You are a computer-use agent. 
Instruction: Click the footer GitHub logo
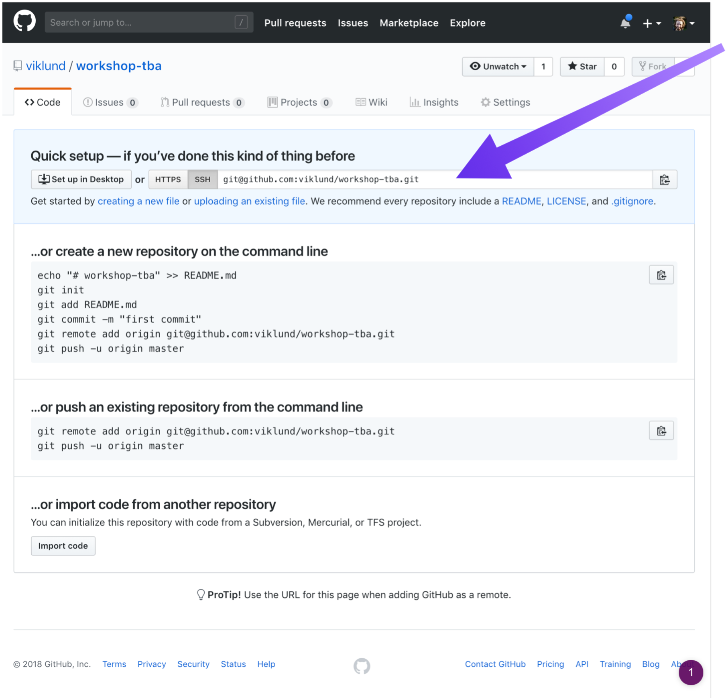pos(362,666)
